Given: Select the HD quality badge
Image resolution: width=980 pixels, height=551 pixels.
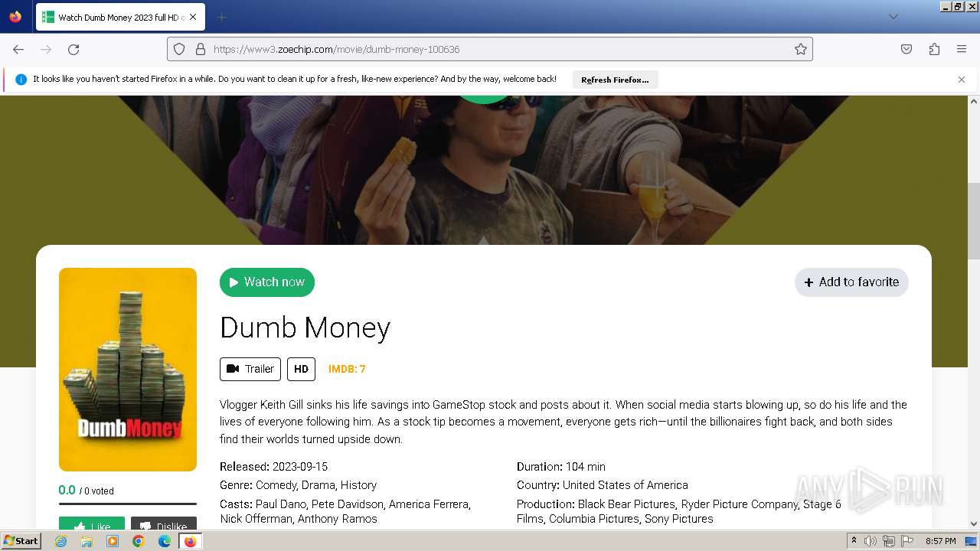Looking at the screenshot, I should 301,369.
